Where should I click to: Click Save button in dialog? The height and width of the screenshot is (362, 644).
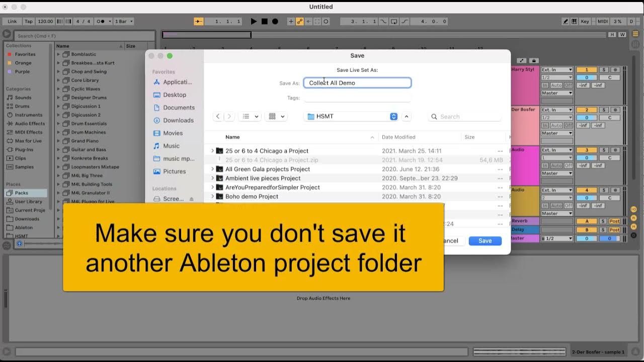tap(485, 241)
